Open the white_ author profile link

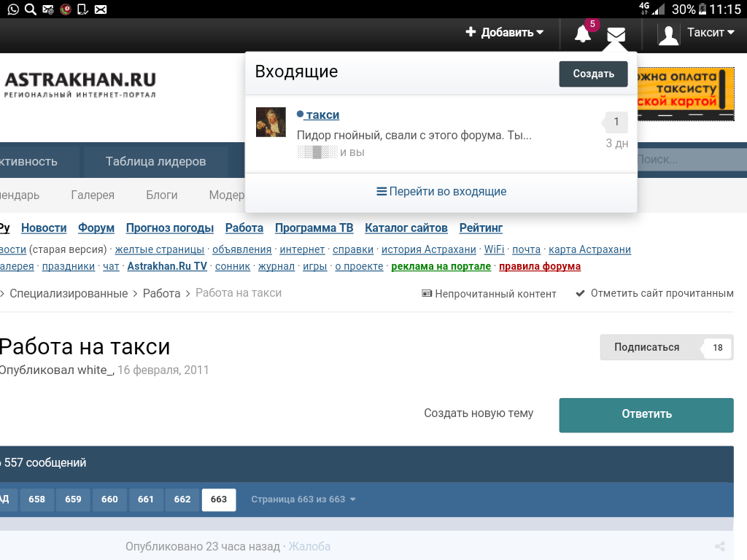tap(96, 370)
